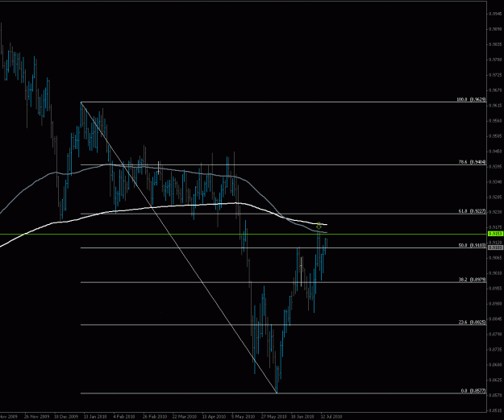
Task: Click the 13 Jan 2010 date label
Action: [95, 417]
